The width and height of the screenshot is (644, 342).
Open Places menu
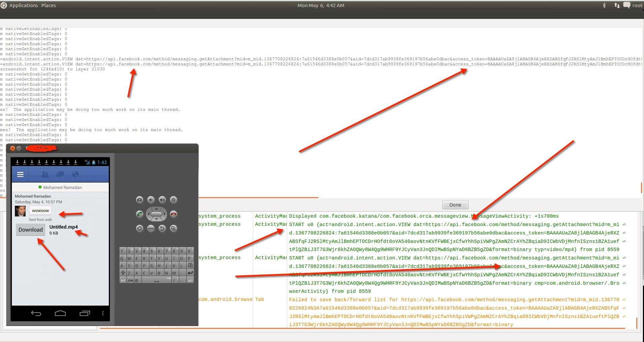[x=48, y=5]
